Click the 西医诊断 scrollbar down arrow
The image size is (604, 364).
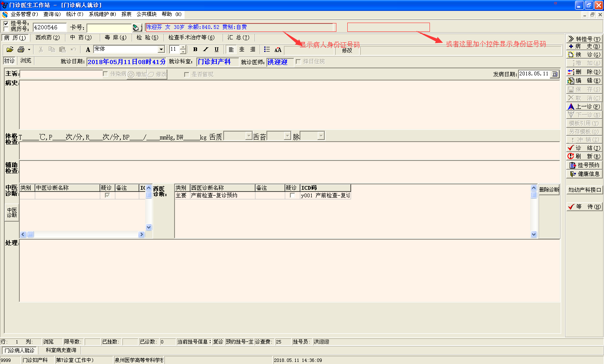534,235
